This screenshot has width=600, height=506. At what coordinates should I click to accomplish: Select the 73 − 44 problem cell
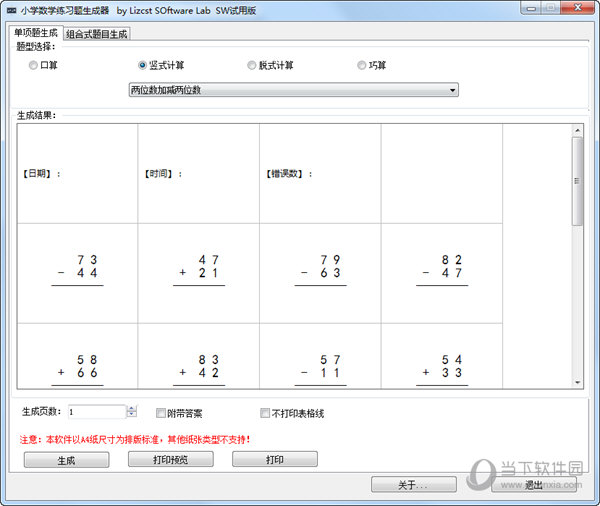tap(77, 273)
